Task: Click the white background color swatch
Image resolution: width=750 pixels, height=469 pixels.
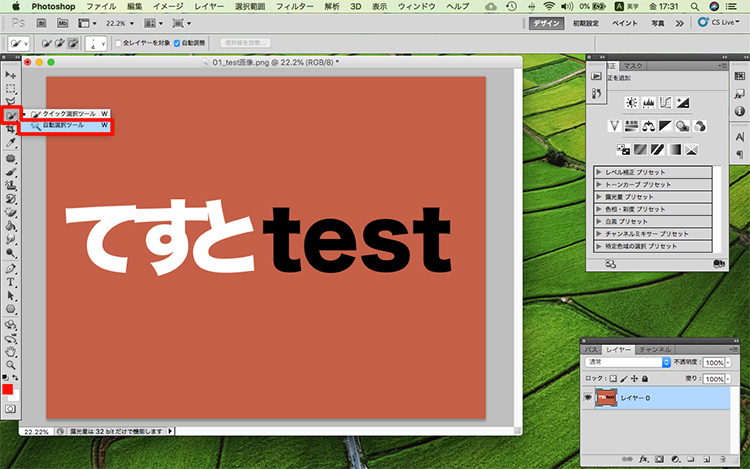Action: point(15,396)
